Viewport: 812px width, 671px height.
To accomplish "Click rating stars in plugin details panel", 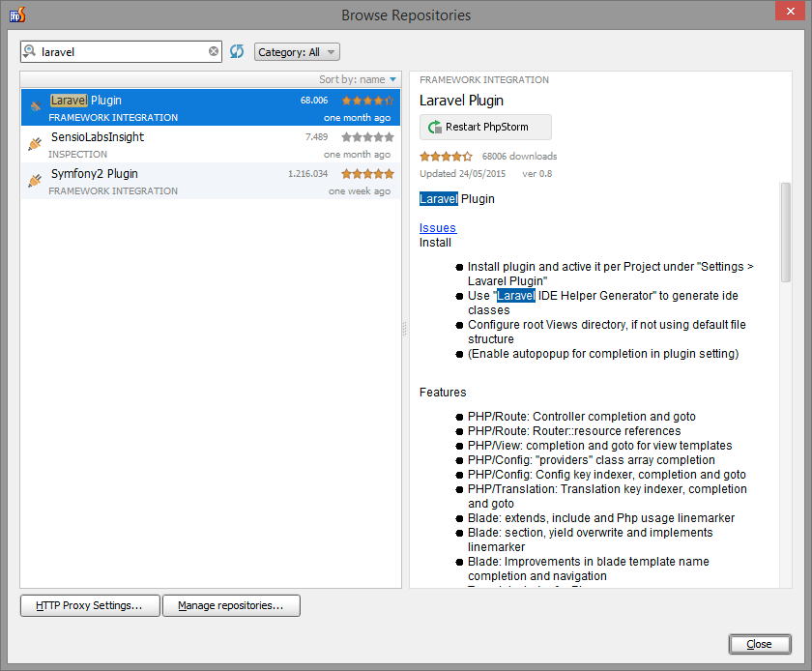I will pyautogui.click(x=446, y=156).
